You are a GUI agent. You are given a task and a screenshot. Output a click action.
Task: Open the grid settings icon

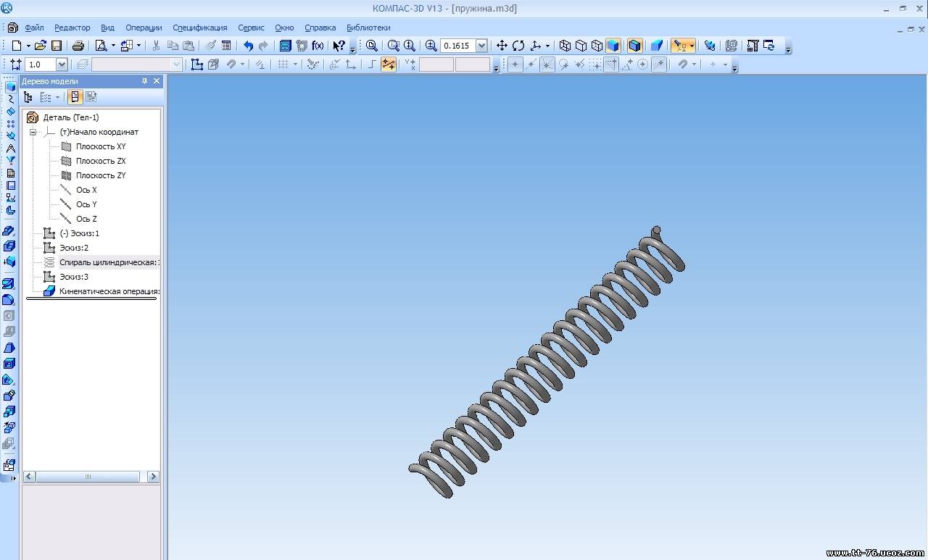pos(283,64)
